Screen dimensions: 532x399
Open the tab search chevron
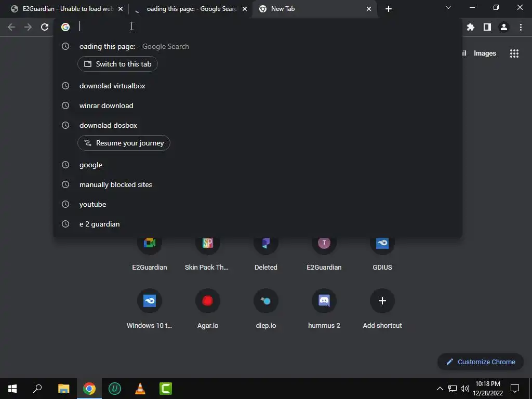[448, 7]
